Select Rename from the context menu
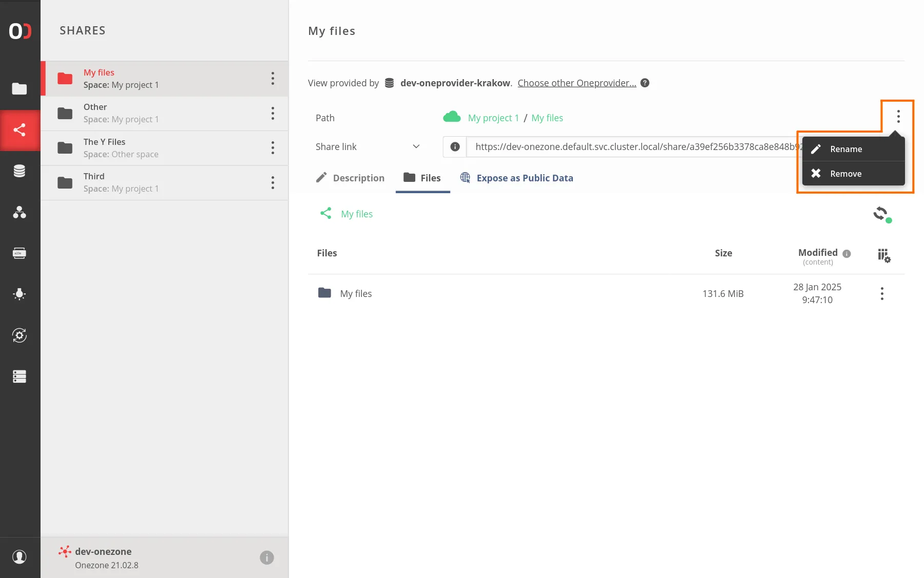This screenshot has height=578, width=924. (846, 149)
